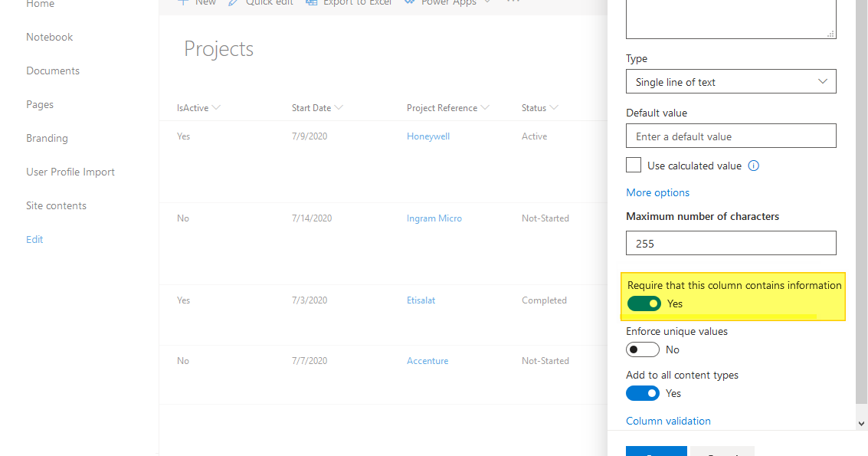Image resolution: width=868 pixels, height=456 pixels.
Task: Click the Export to Excel icon
Action: tap(311, 3)
